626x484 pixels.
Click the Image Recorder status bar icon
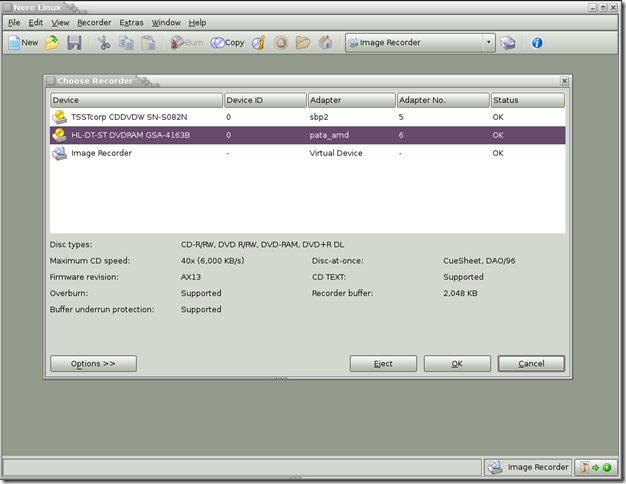(495, 467)
